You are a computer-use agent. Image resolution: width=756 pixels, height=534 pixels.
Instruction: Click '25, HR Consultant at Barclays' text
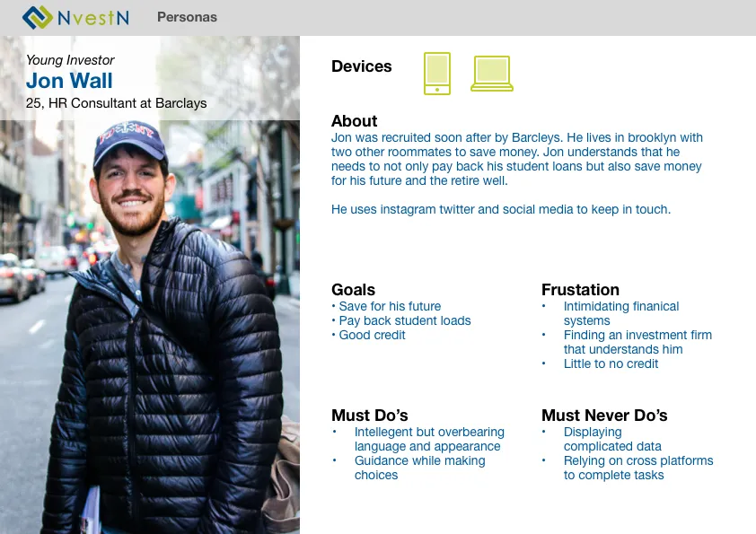coord(116,103)
